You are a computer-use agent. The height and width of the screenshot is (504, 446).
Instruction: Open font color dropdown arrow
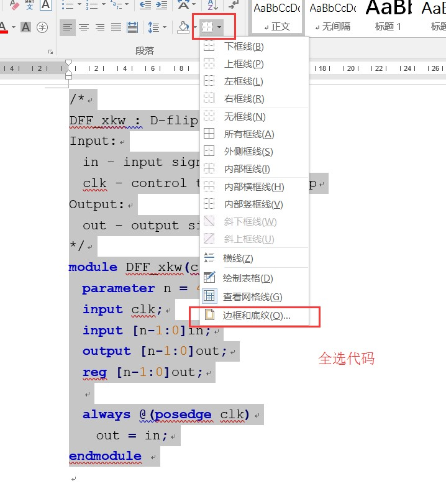click(x=14, y=27)
